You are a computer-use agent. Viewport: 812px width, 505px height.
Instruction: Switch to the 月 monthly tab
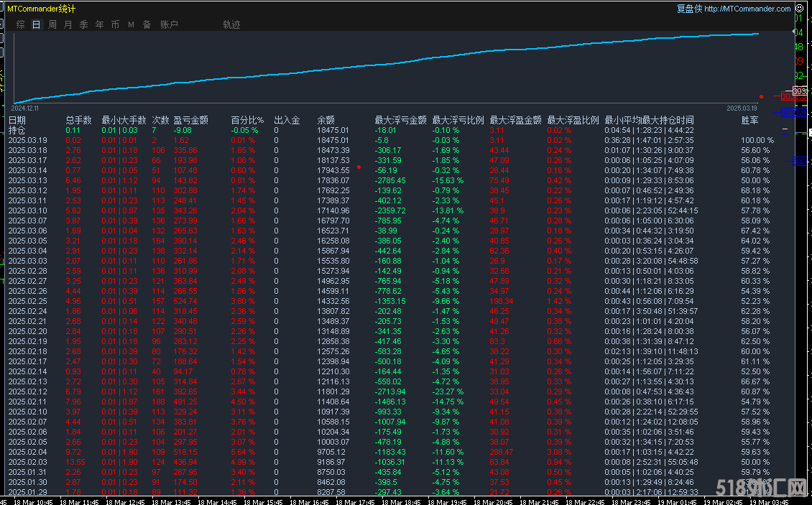tap(68, 24)
